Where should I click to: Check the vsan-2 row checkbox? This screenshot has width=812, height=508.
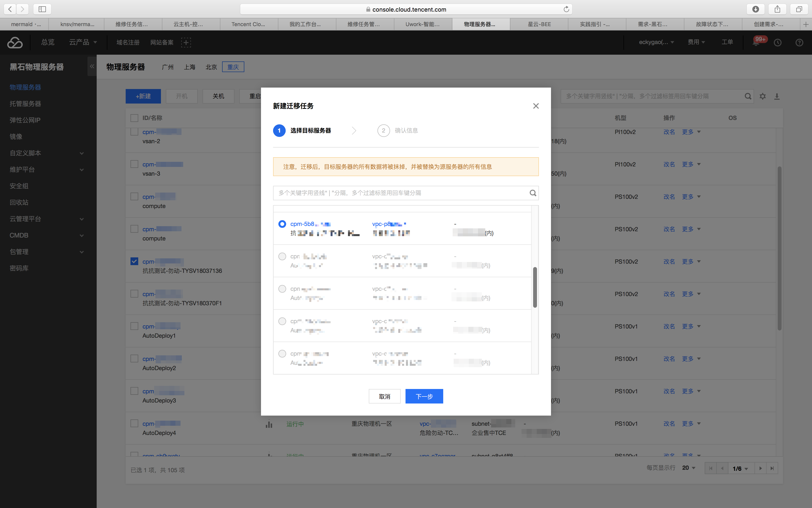click(x=134, y=132)
